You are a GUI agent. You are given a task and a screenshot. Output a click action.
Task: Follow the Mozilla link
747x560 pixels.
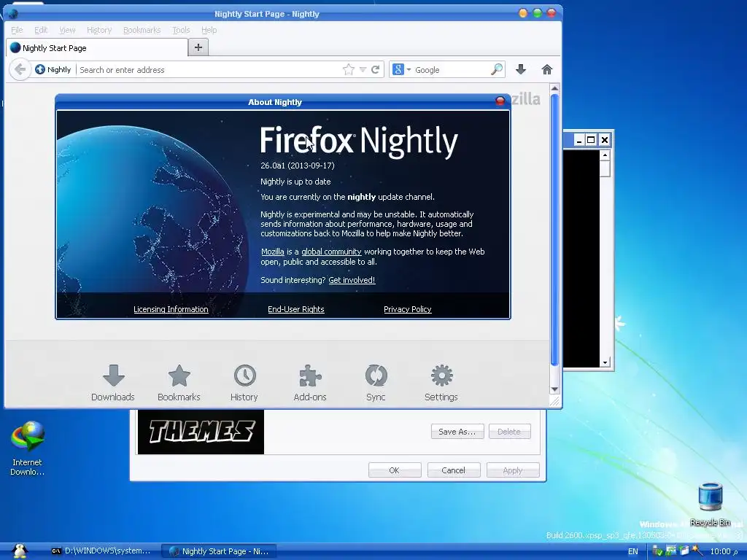(273, 252)
